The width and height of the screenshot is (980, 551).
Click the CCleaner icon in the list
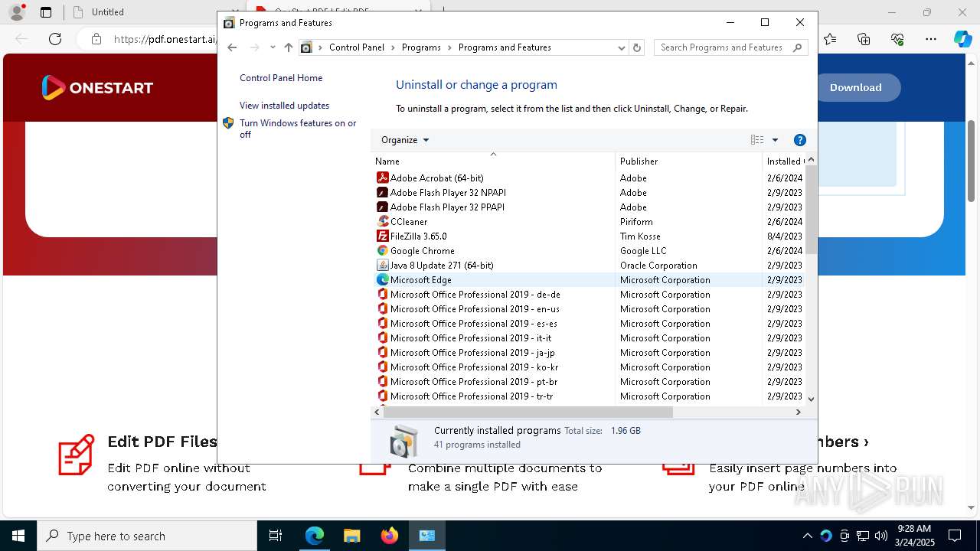383,221
